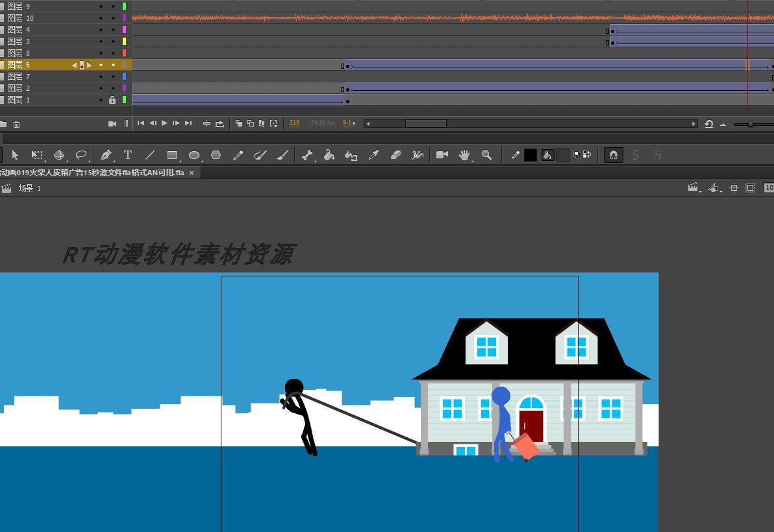This screenshot has height=532, width=774.
Task: Click the center frame button
Action: (x=207, y=124)
